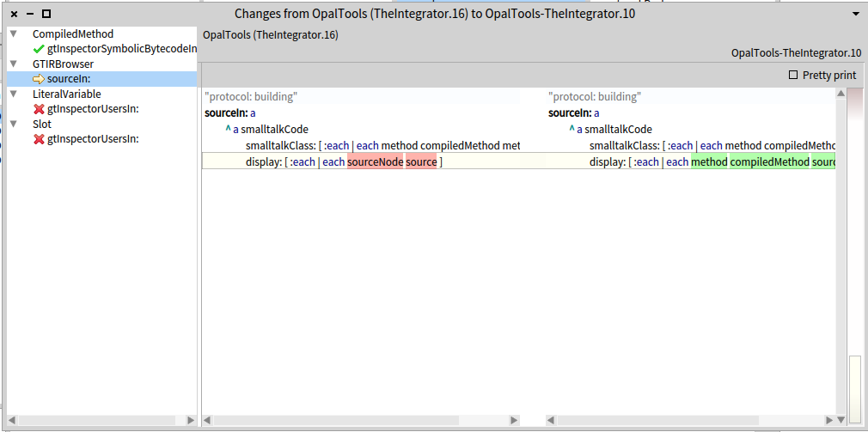Click the smalltalkClass: line in left diff
Viewport: 868px width, 432px height.
pos(383,146)
